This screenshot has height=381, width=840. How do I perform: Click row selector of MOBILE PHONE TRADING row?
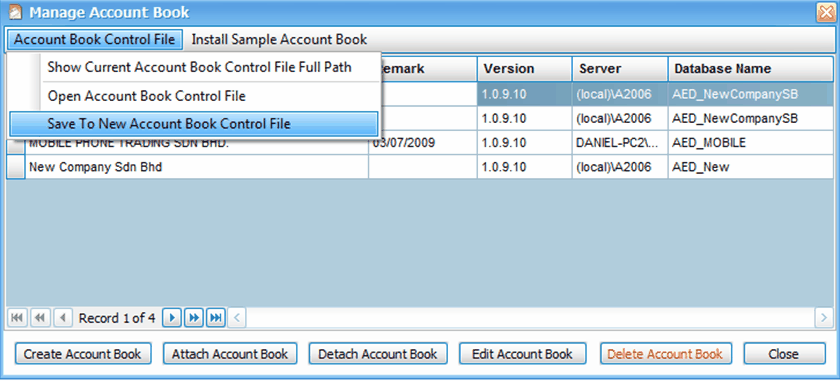click(x=16, y=146)
